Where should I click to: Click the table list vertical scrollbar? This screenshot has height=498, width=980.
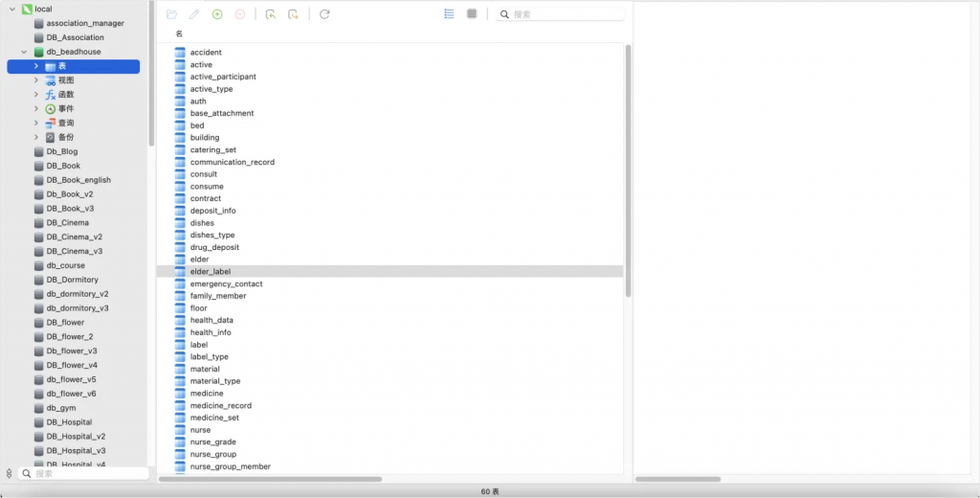click(x=628, y=172)
